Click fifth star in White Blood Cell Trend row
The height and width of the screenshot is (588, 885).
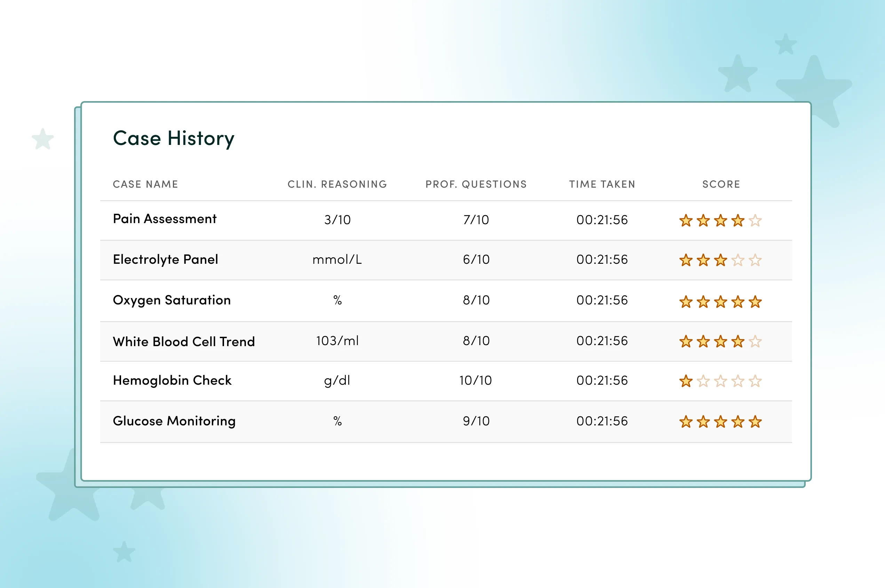point(755,342)
